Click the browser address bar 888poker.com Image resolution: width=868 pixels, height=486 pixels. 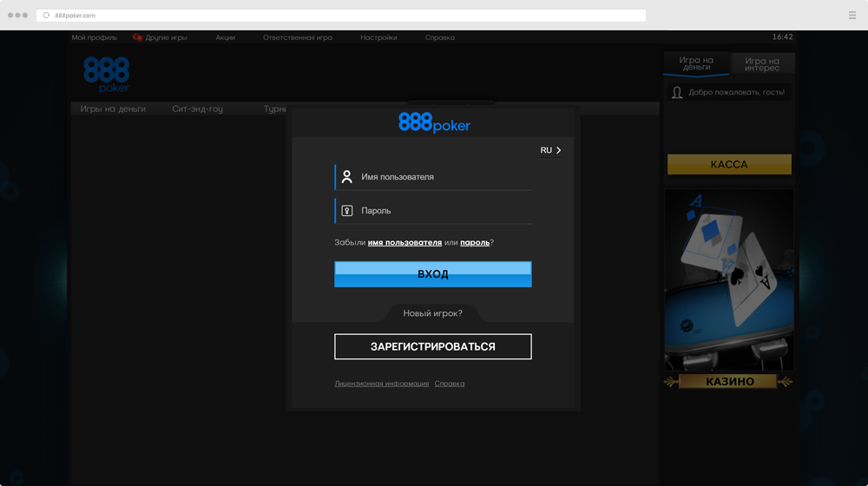[x=341, y=16]
